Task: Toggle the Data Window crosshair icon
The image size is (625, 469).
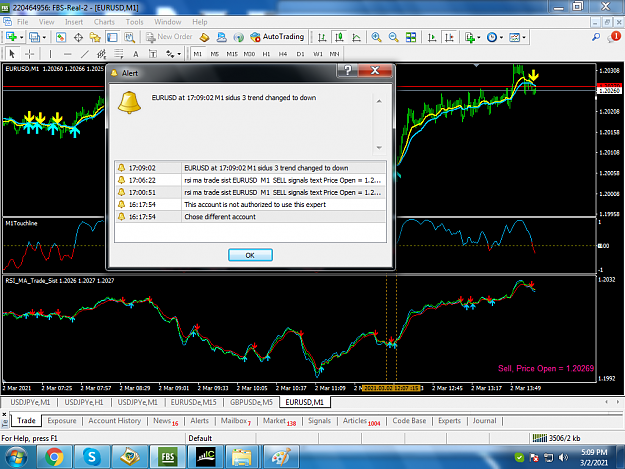Action: tap(78, 37)
